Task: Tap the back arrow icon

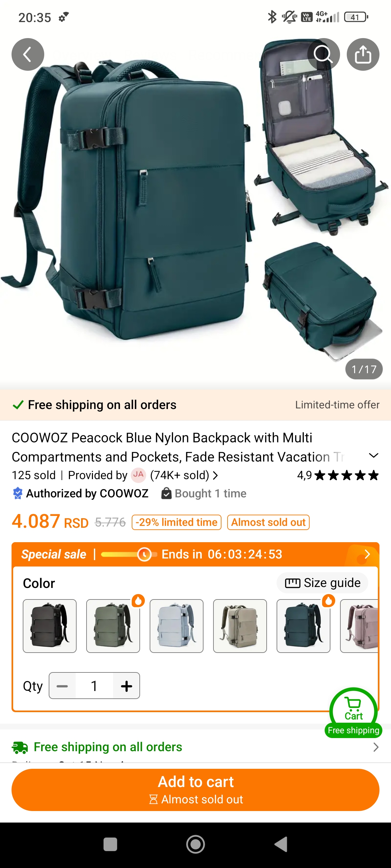Action: click(28, 54)
